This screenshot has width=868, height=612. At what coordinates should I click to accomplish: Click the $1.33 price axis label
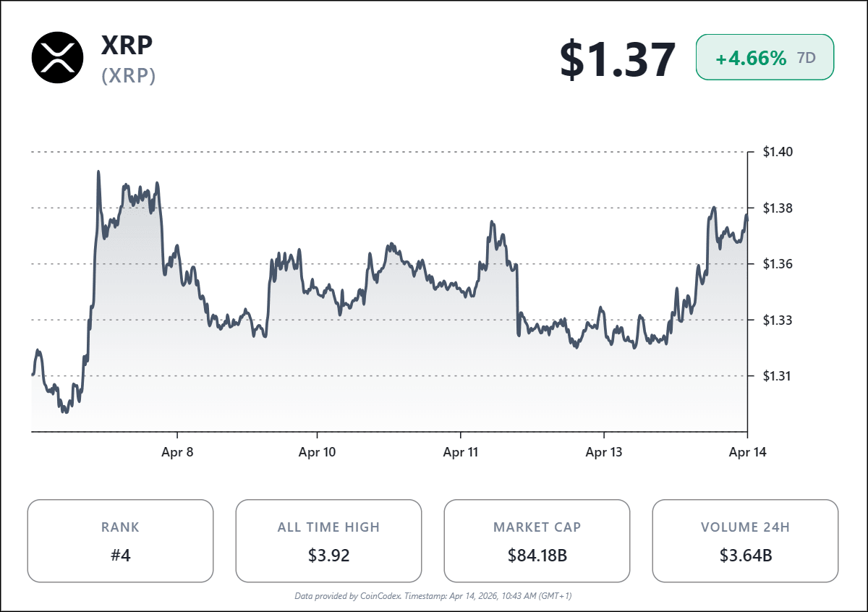pyautogui.click(x=778, y=320)
